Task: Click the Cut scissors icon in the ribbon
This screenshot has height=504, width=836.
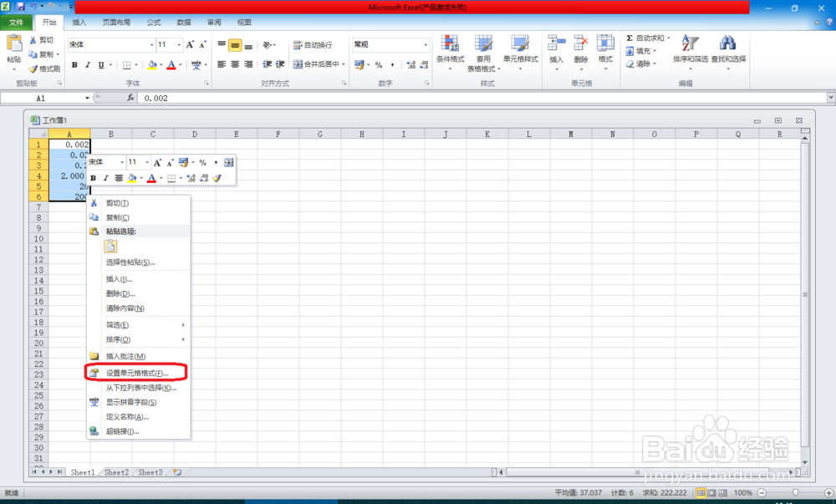Action: click(x=33, y=40)
